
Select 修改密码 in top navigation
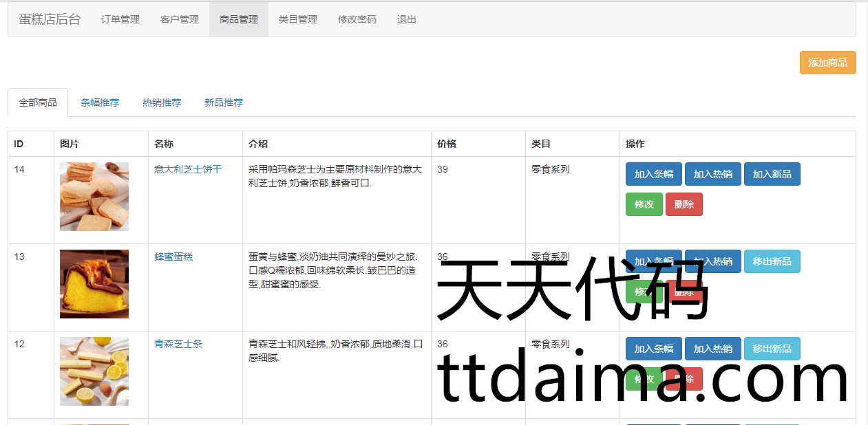point(357,19)
